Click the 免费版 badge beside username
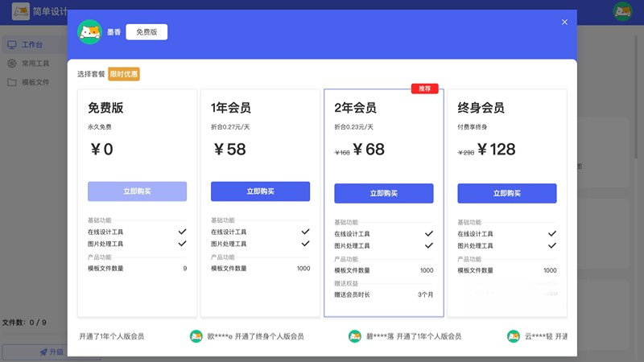This screenshot has height=362, width=644. (x=147, y=32)
